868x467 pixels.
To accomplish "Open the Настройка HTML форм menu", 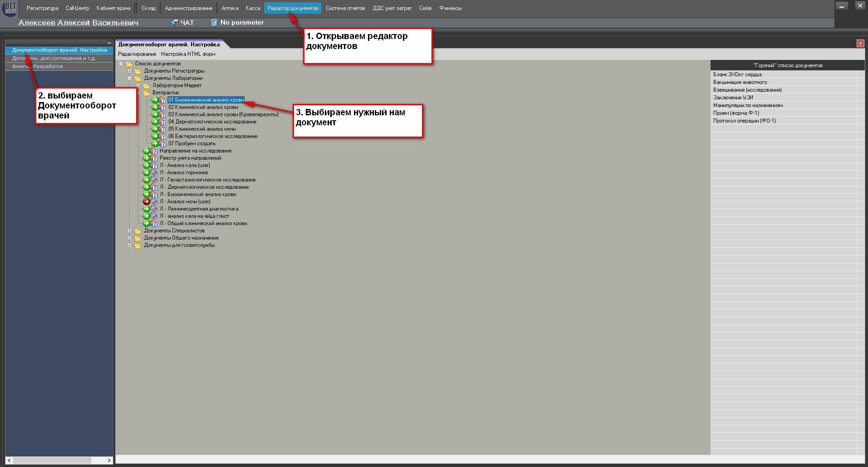I will [x=188, y=54].
